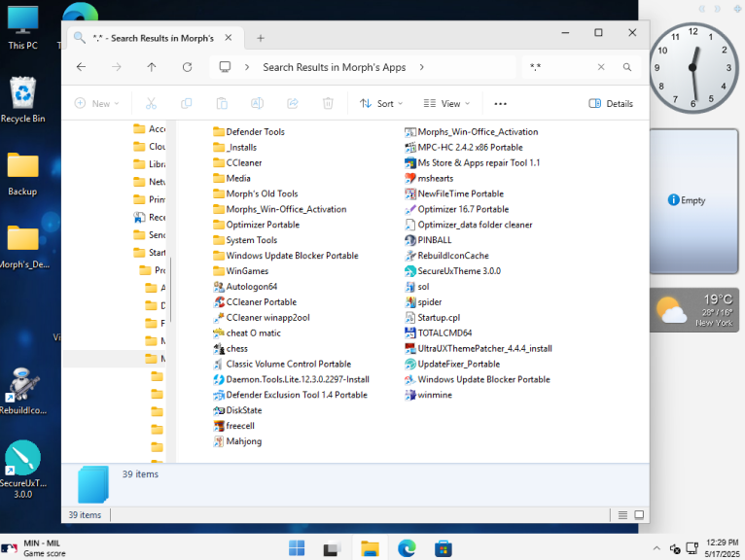Viewport: 745px width, 560px height.
Task: Select the spider game file
Action: click(x=423, y=301)
